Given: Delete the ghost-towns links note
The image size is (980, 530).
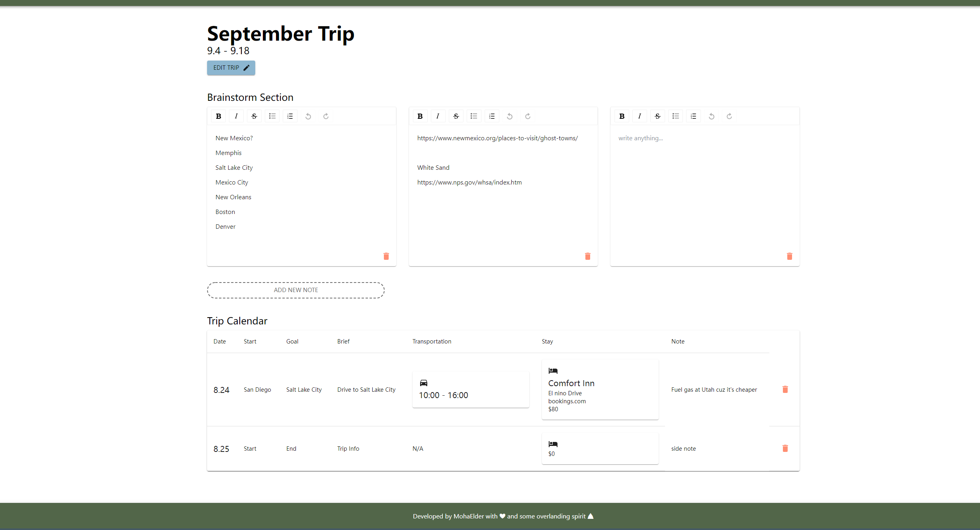Looking at the screenshot, I should point(587,256).
